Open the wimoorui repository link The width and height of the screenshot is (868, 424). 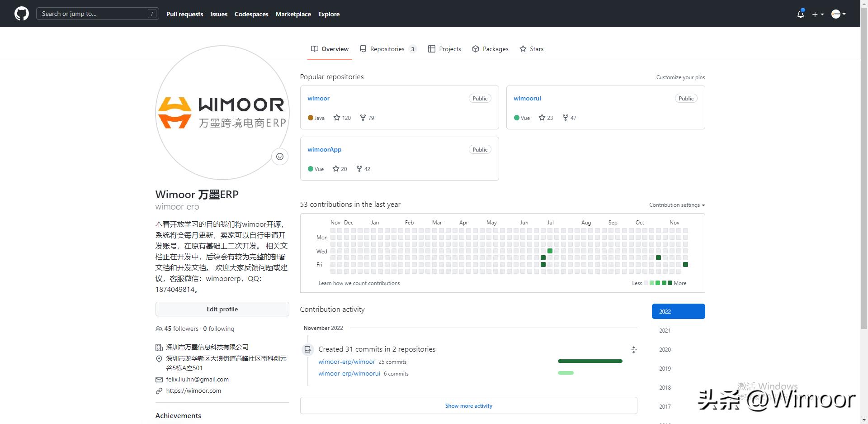pyautogui.click(x=527, y=98)
